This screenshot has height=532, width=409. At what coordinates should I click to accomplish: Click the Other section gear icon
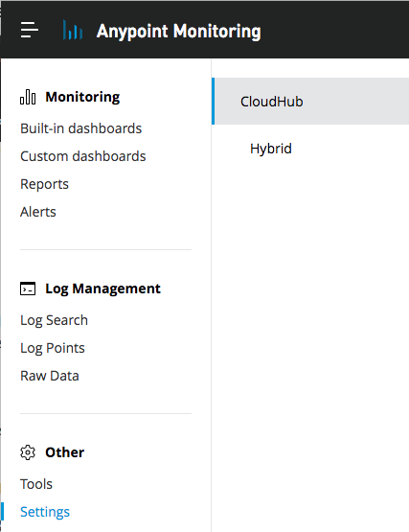tap(28, 452)
